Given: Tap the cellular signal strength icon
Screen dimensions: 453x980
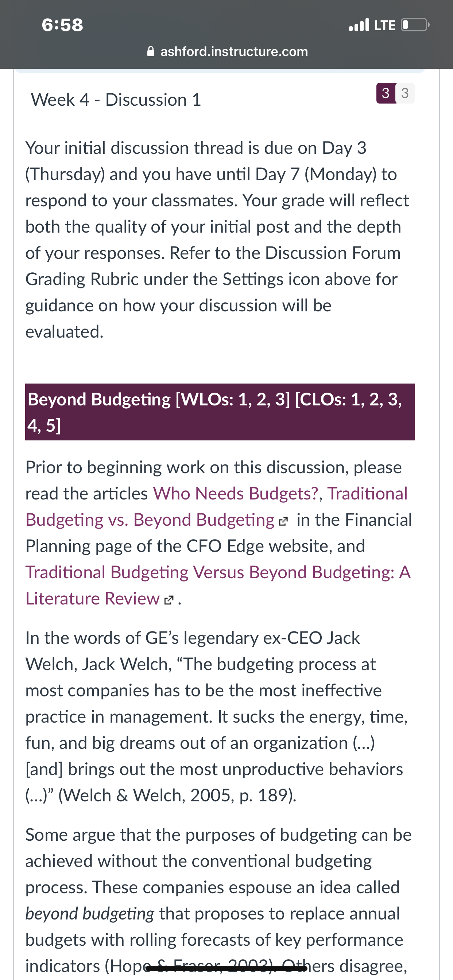Looking at the screenshot, I should point(359,25).
